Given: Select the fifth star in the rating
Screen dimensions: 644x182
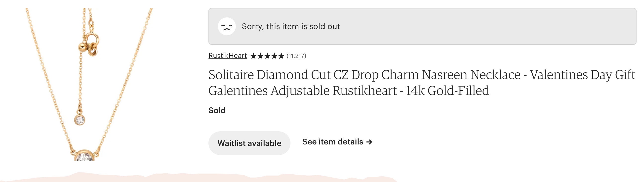Looking at the screenshot, I should 281,56.
